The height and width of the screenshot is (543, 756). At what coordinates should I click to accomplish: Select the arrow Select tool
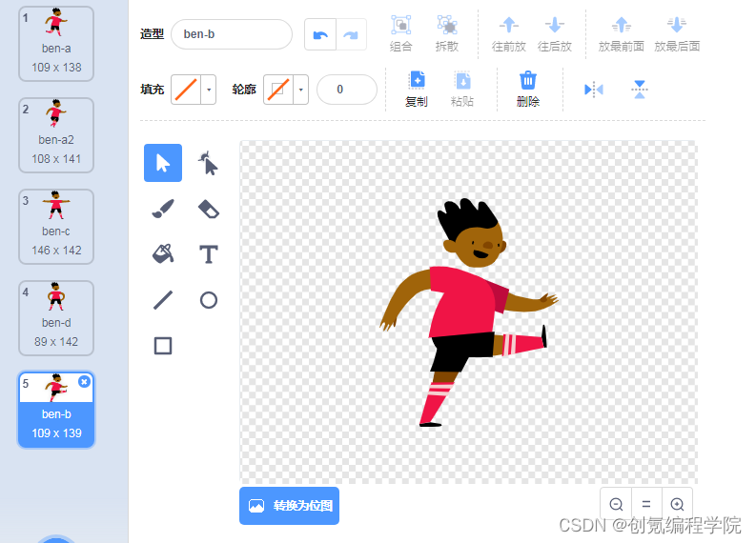(x=163, y=163)
